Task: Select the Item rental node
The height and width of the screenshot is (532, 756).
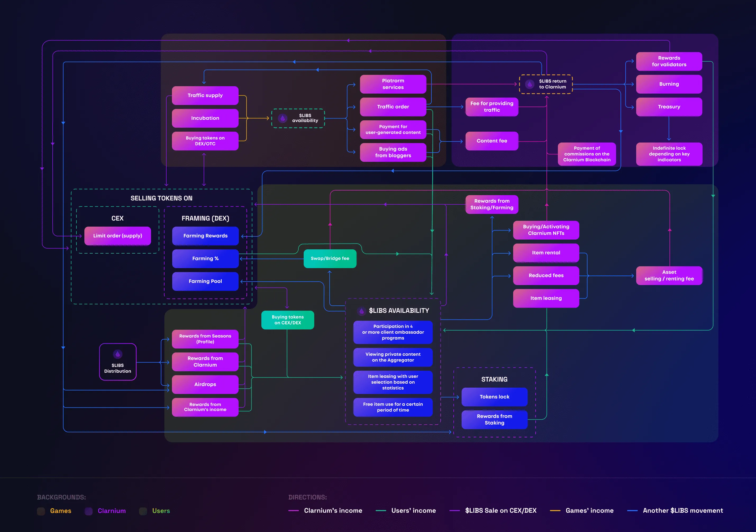Action: point(546,253)
